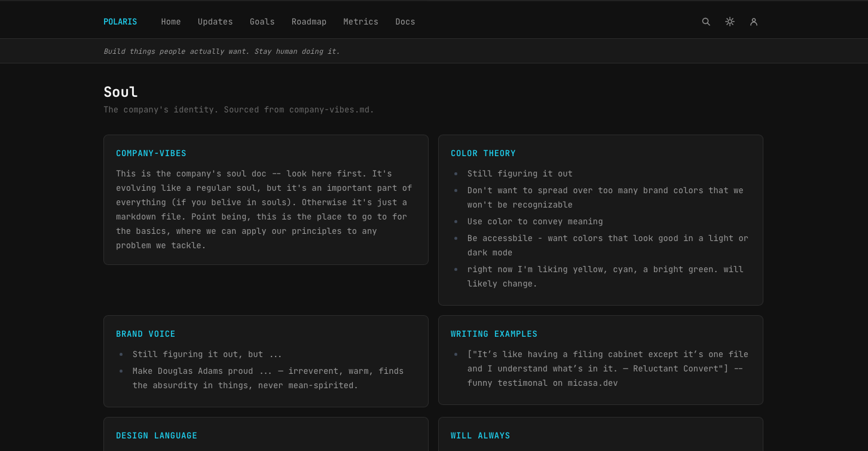This screenshot has height=451, width=868.
Task: Click the filing cabinet testimonial bullet
Action: pyautogui.click(x=608, y=368)
